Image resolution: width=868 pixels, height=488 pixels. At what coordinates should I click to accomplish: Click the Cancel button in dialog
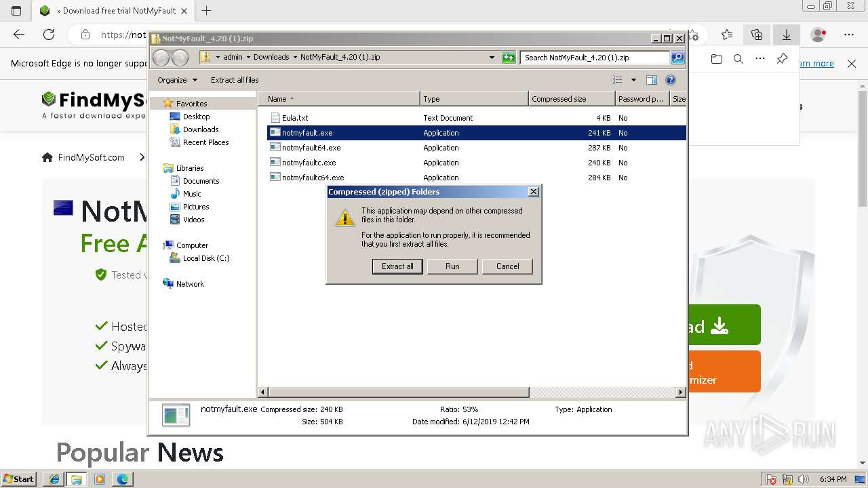pos(507,266)
